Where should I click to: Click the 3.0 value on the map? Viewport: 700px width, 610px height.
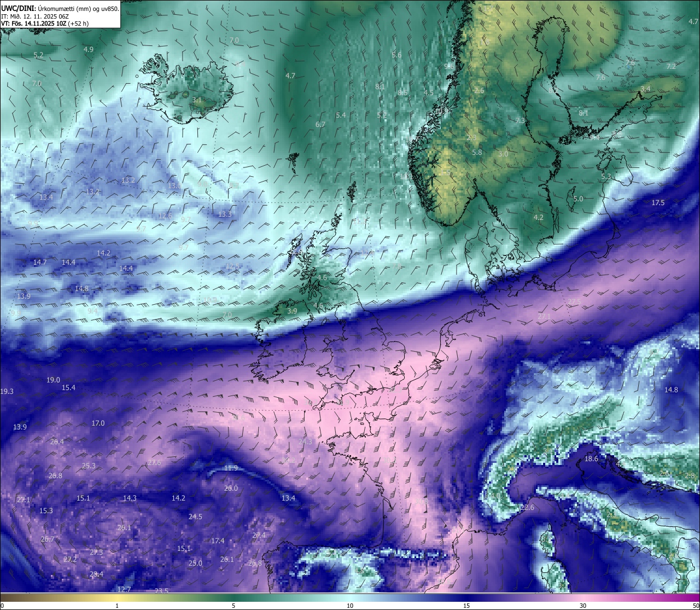(503, 154)
